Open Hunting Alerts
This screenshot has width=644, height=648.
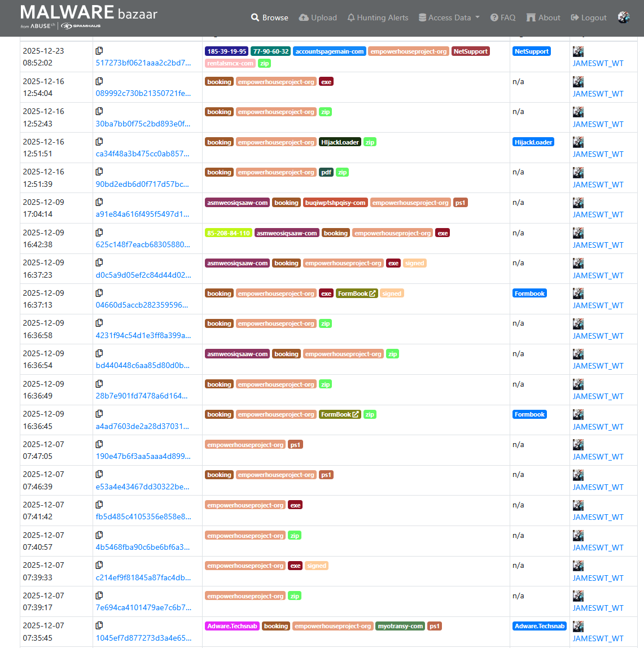(x=378, y=17)
